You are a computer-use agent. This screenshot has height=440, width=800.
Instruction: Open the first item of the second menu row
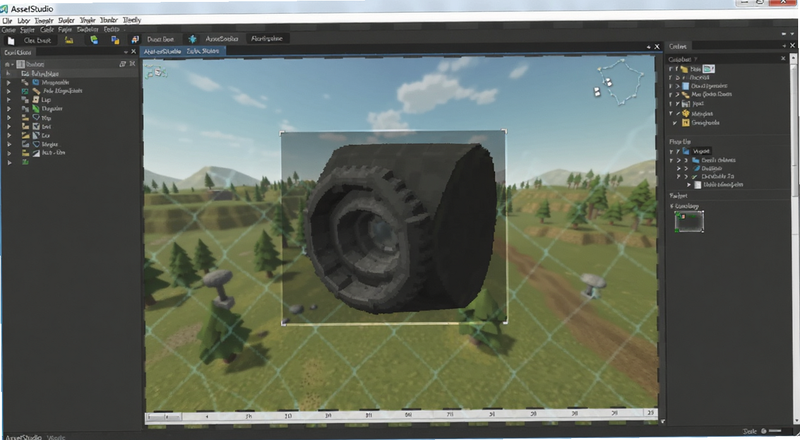pyautogui.click(x=8, y=30)
